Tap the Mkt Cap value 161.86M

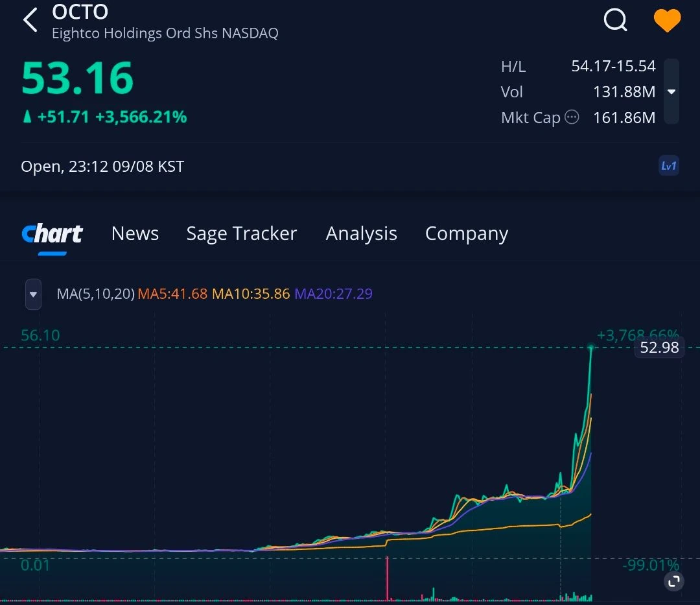(624, 117)
